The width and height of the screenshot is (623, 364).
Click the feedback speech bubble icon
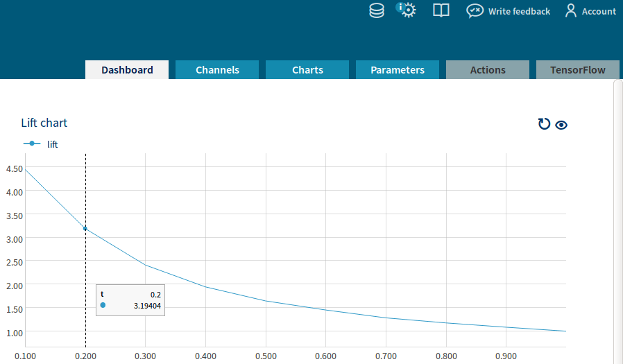tap(475, 11)
